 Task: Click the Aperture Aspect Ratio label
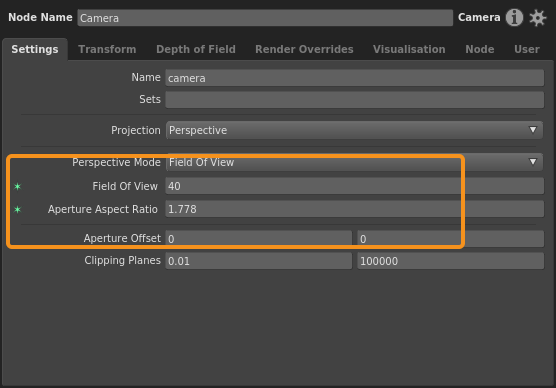103,209
